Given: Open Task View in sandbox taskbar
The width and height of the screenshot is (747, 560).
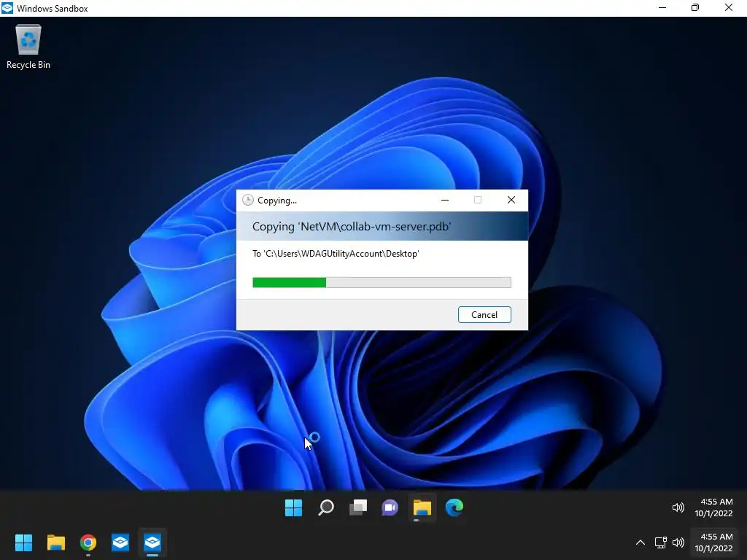Looking at the screenshot, I should pos(358,507).
